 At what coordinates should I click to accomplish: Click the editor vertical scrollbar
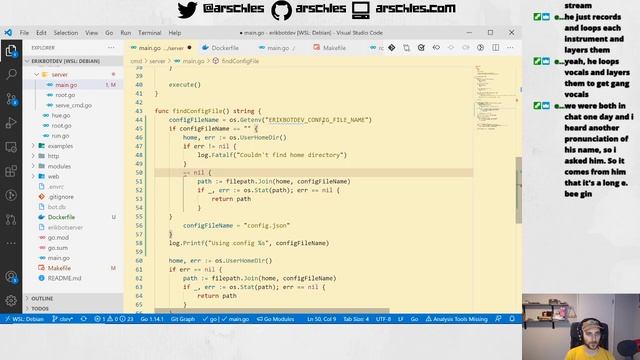point(519,191)
